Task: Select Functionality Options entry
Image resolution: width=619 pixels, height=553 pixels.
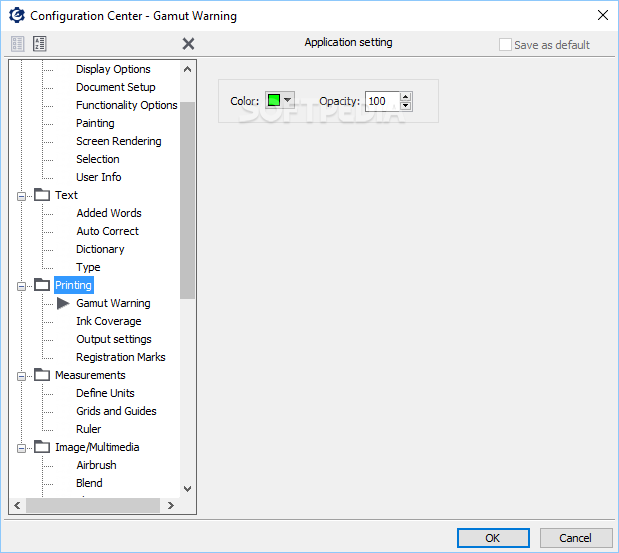Action: click(127, 105)
